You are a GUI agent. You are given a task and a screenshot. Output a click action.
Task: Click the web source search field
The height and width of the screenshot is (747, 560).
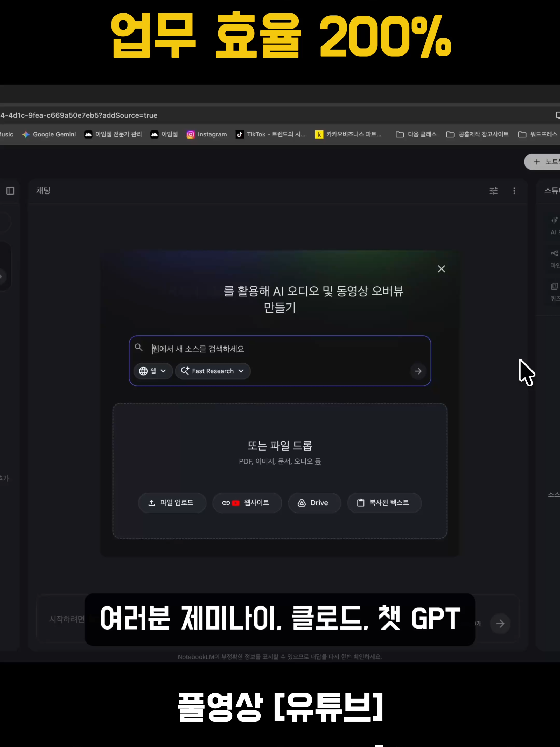tap(280, 349)
